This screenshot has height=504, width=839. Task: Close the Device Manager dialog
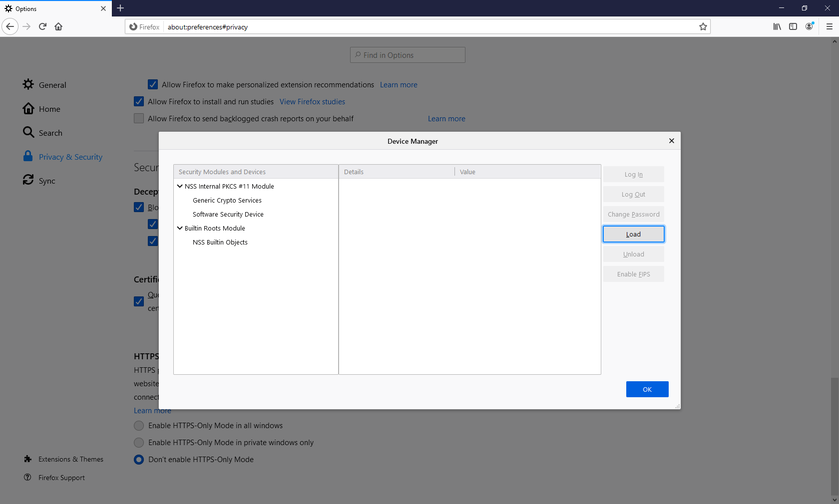[x=671, y=141]
